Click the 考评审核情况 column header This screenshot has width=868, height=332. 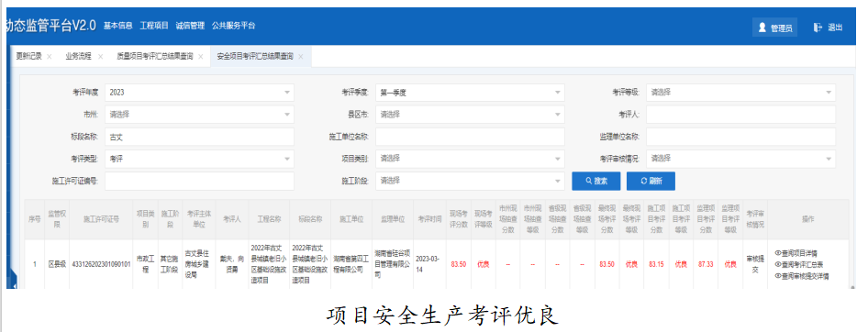coord(754,219)
